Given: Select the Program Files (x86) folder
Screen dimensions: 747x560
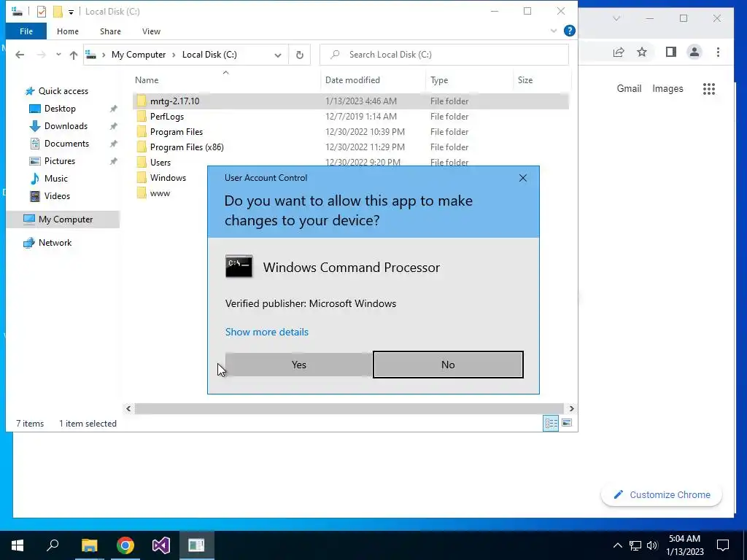Looking at the screenshot, I should click(351, 147).
